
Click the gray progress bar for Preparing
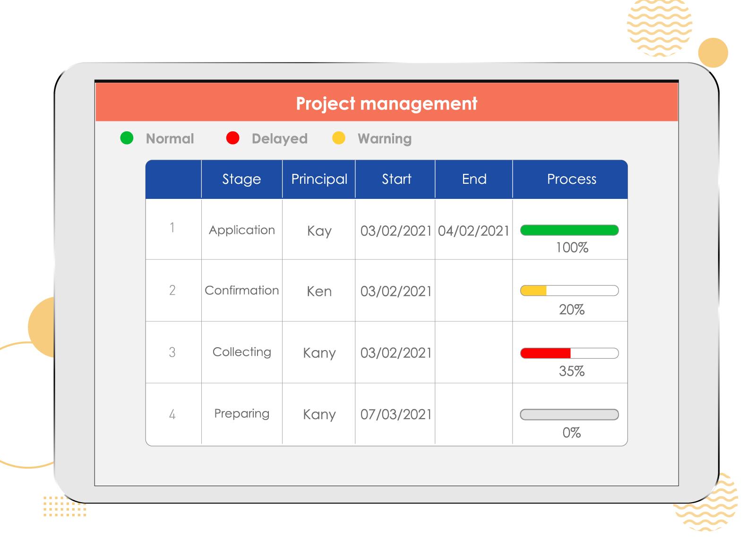(568, 414)
